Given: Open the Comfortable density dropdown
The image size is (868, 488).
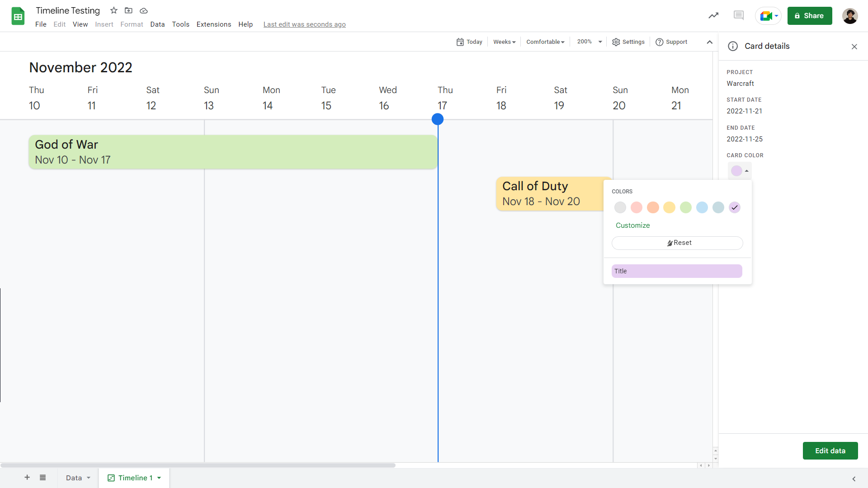Looking at the screenshot, I should tap(545, 42).
